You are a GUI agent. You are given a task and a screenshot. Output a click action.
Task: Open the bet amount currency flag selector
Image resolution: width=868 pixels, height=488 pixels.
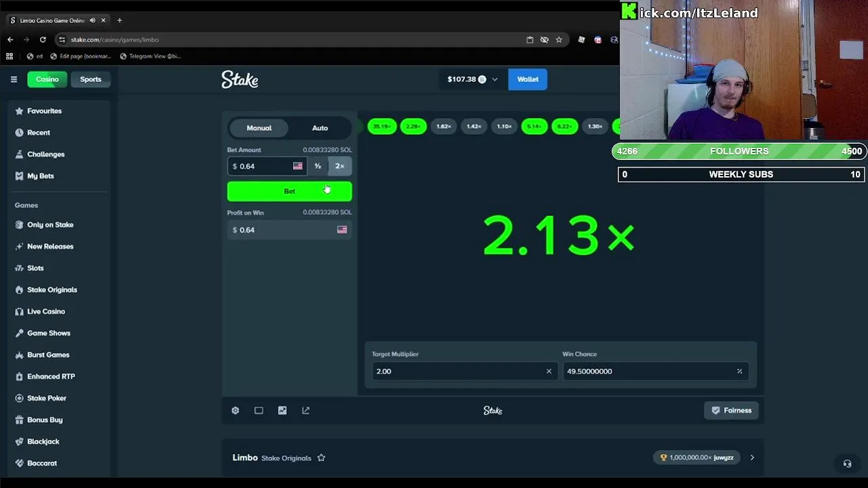click(x=298, y=166)
